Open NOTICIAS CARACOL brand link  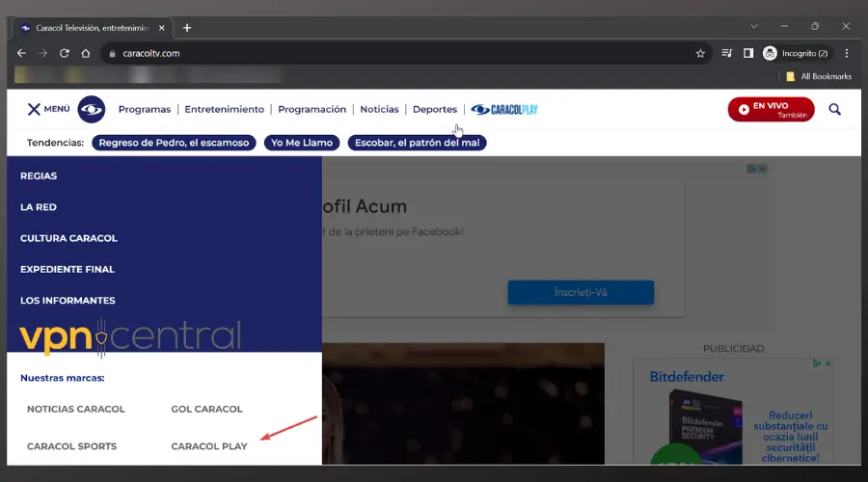[x=76, y=409]
